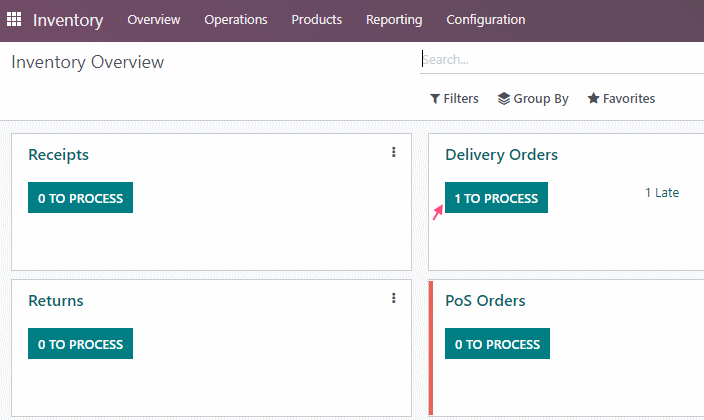Open the Returns card three-dot menu
Screen dimensions: 704x420
[394, 298]
